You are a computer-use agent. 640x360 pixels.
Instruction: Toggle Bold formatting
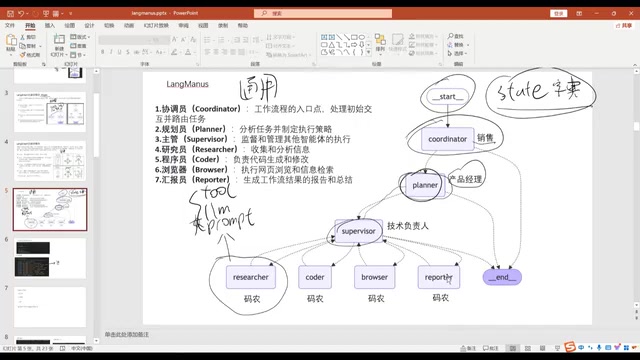103,52
